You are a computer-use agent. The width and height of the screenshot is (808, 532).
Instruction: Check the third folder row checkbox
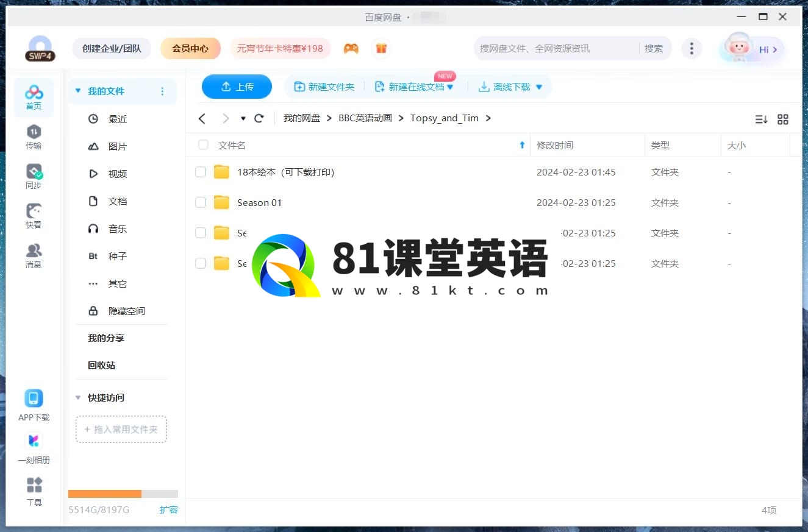tap(201, 233)
